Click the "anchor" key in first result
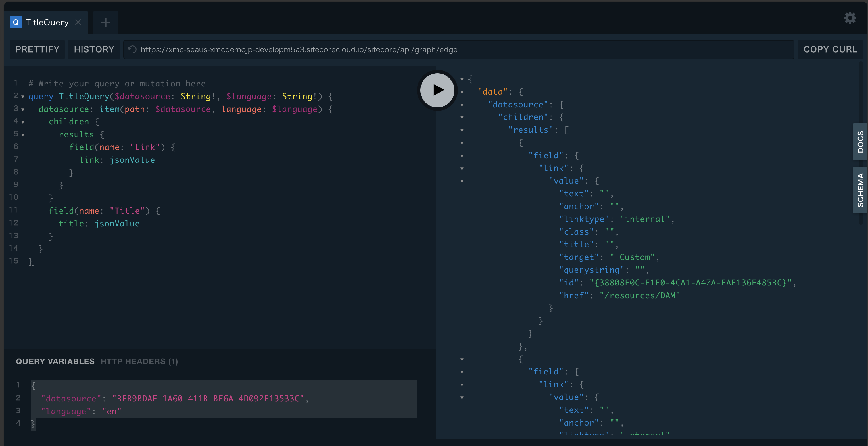This screenshot has height=446, width=868. 579,206
